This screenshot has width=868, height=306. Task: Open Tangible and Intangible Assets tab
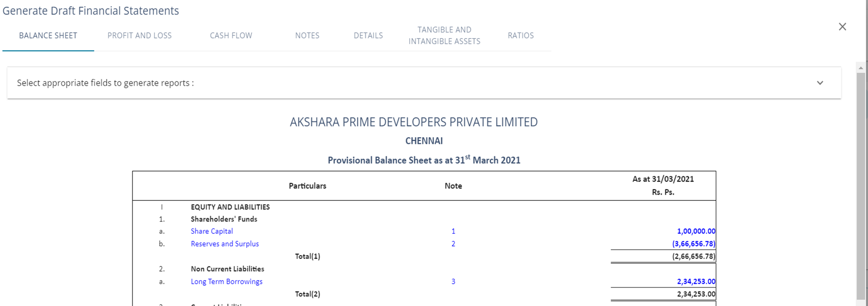pos(444,35)
